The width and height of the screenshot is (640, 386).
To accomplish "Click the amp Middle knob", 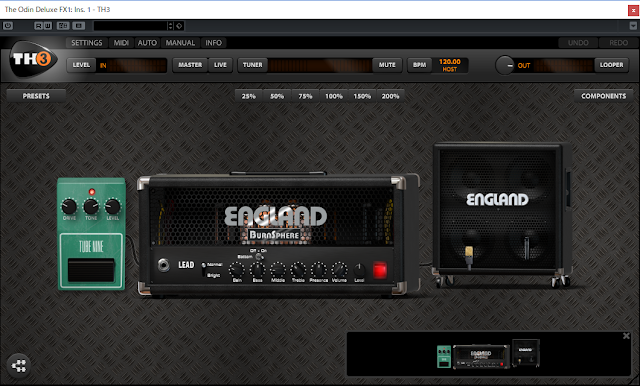I will click(278, 270).
